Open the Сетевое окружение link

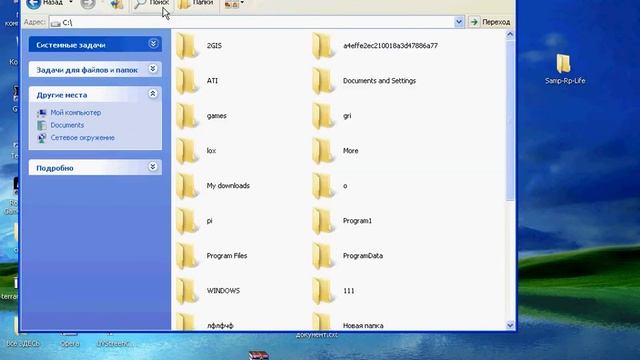(x=82, y=138)
